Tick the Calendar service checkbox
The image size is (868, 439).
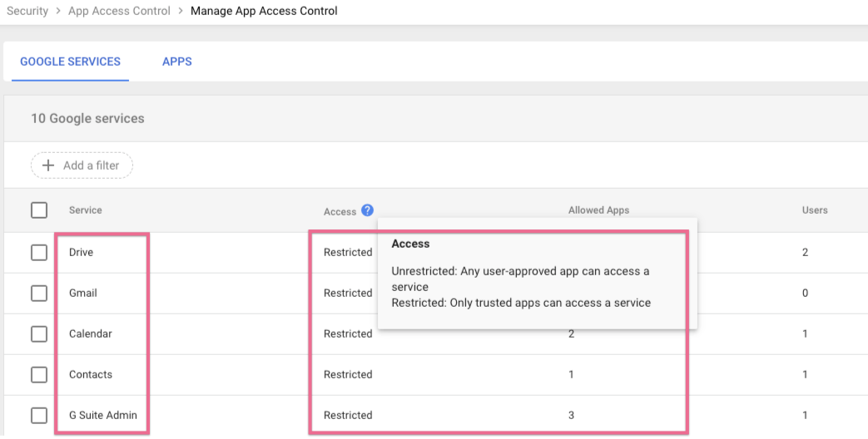point(39,333)
